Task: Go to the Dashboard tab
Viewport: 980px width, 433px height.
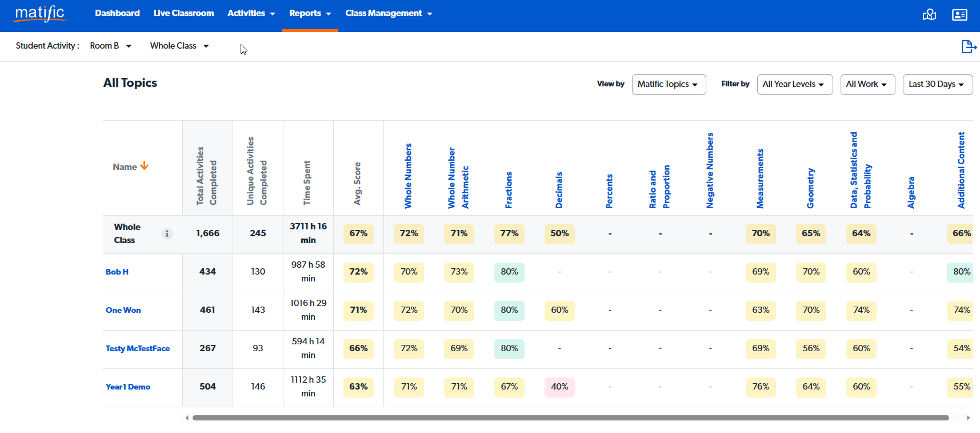Action: pos(117,13)
